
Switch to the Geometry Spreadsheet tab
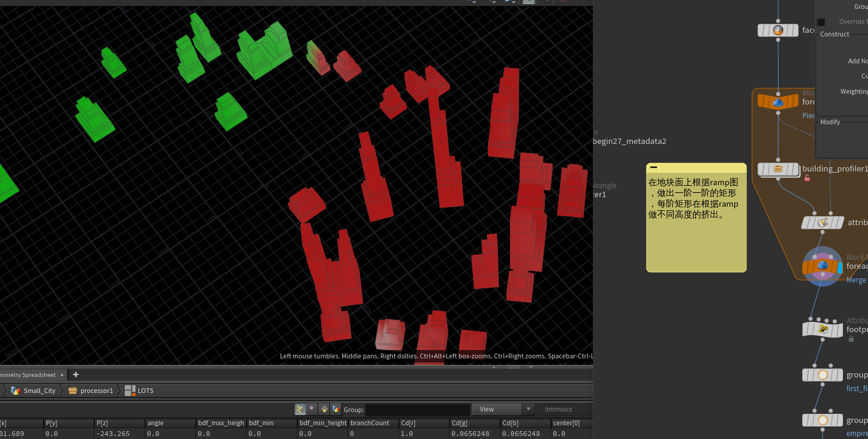point(30,375)
